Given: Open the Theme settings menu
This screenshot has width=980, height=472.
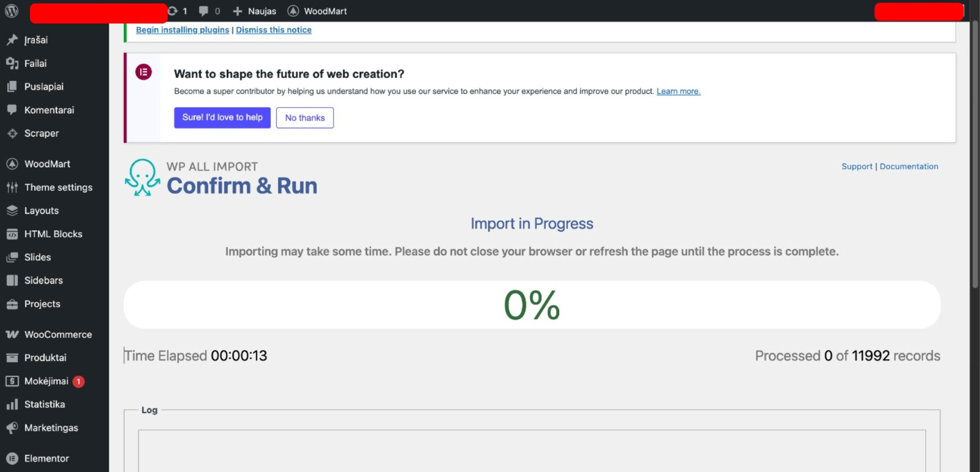Looking at the screenshot, I should pos(58,187).
